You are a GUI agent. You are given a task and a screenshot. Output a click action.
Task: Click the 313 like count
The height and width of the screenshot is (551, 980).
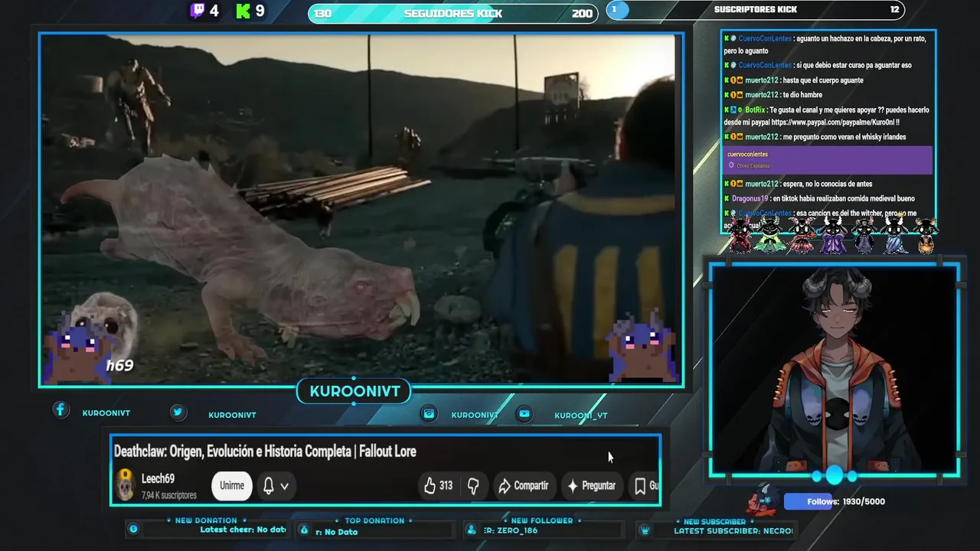click(x=446, y=485)
